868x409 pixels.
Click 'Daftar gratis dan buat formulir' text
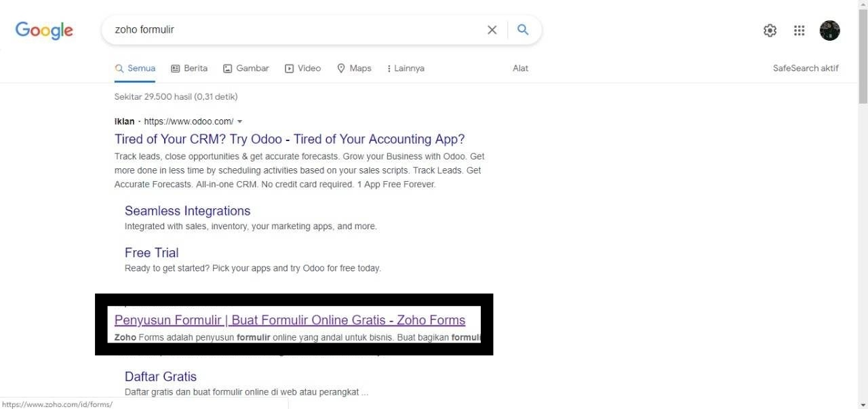[x=247, y=392]
